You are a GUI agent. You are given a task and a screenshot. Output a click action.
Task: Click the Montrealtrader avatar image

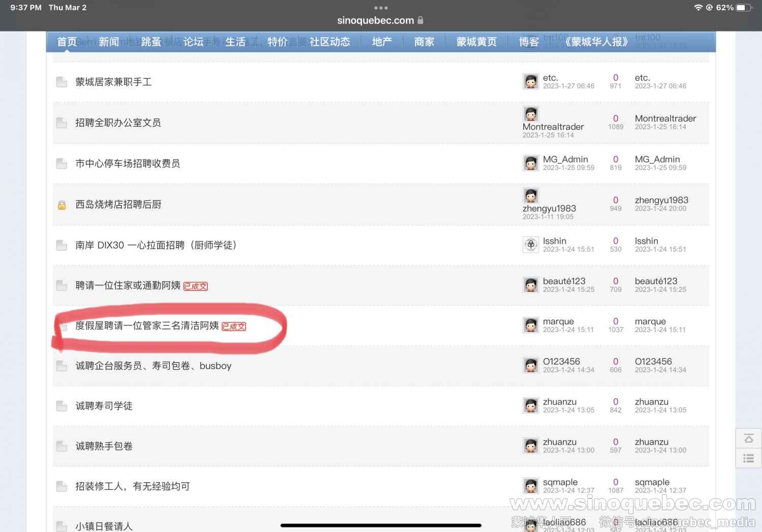point(531,114)
